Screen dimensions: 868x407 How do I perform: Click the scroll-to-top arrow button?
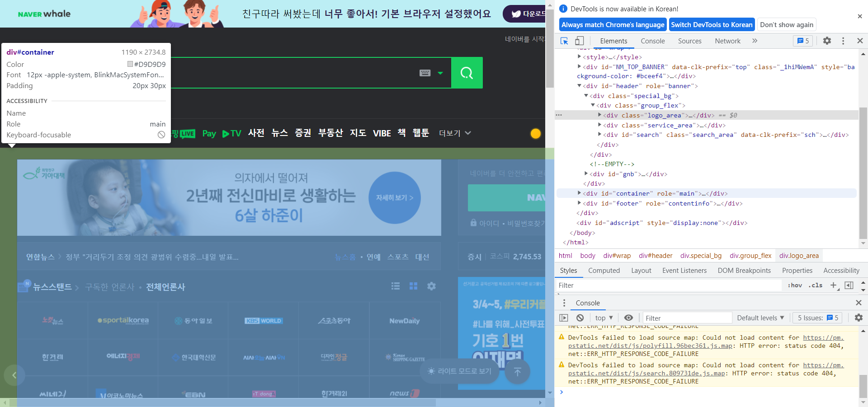(518, 371)
